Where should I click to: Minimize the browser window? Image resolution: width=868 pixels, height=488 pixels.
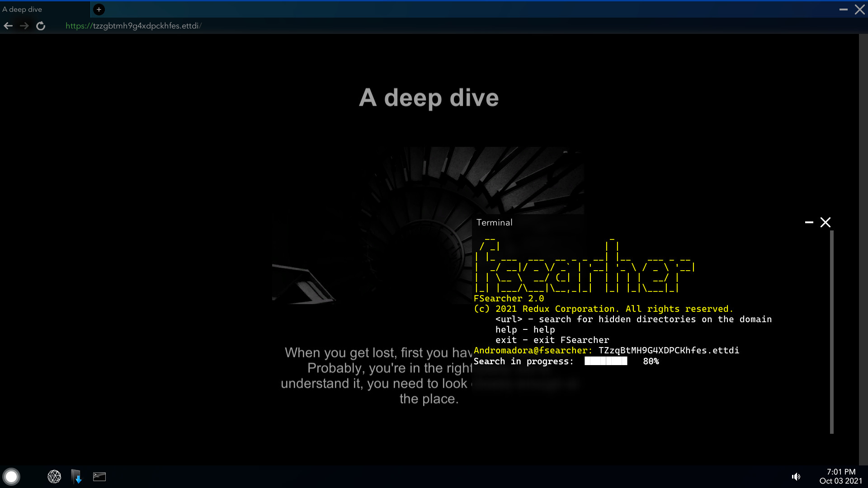[x=844, y=9]
